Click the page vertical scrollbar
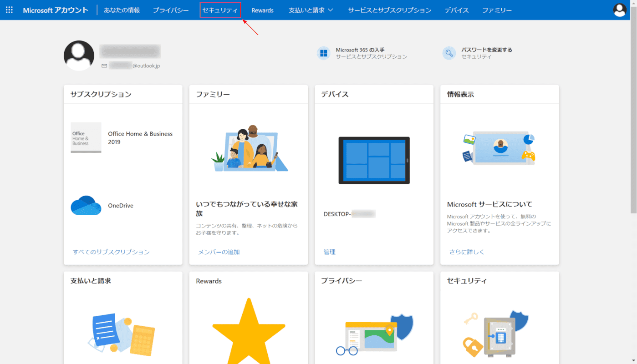The image size is (637, 364). pos(633,111)
